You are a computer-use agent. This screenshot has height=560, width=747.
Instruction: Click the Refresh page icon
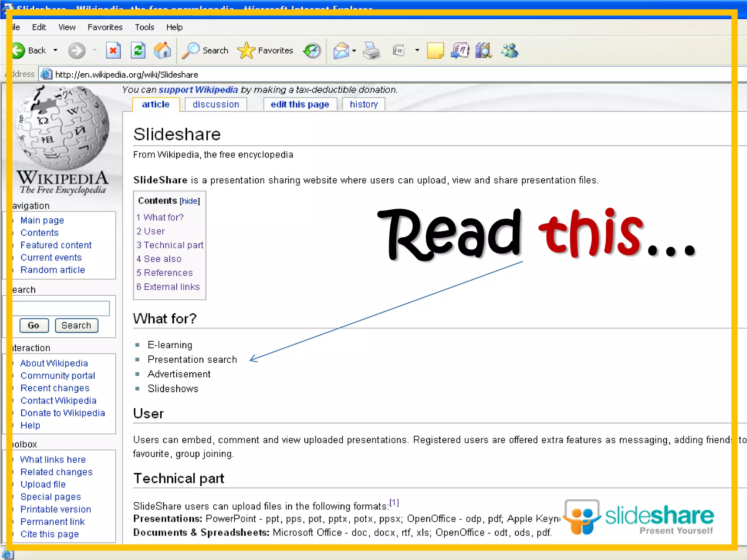tap(138, 50)
